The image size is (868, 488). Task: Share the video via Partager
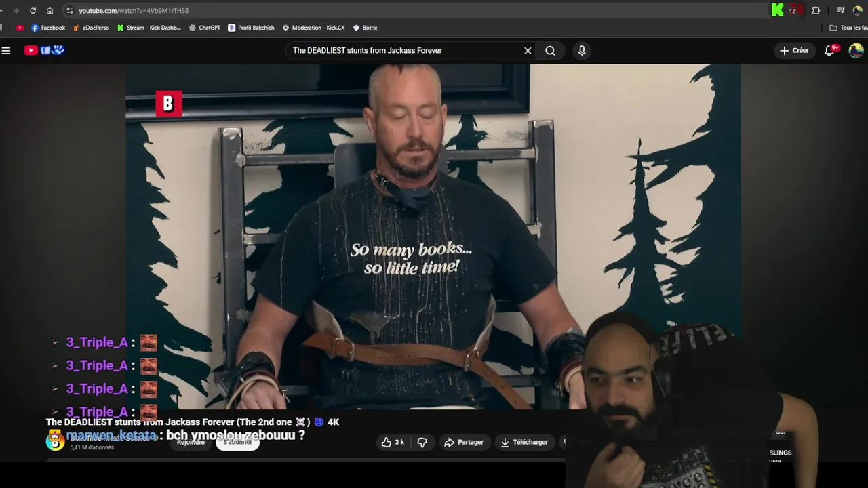(464, 442)
